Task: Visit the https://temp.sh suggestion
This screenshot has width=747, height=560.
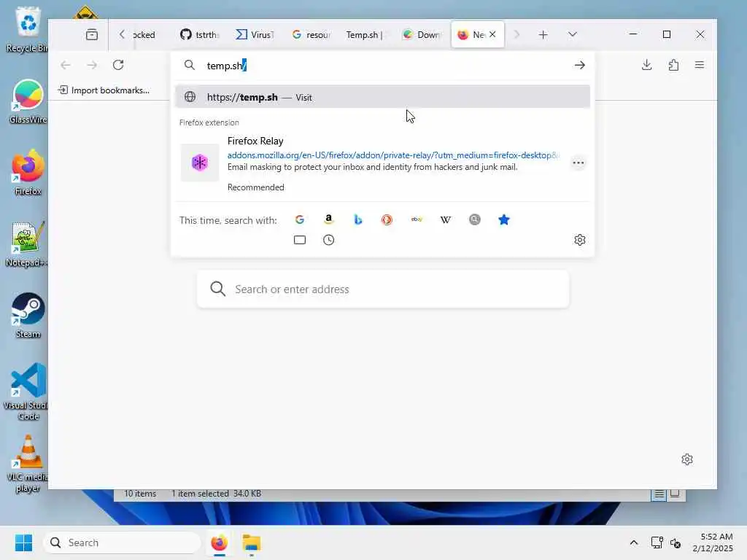Action: coord(382,97)
